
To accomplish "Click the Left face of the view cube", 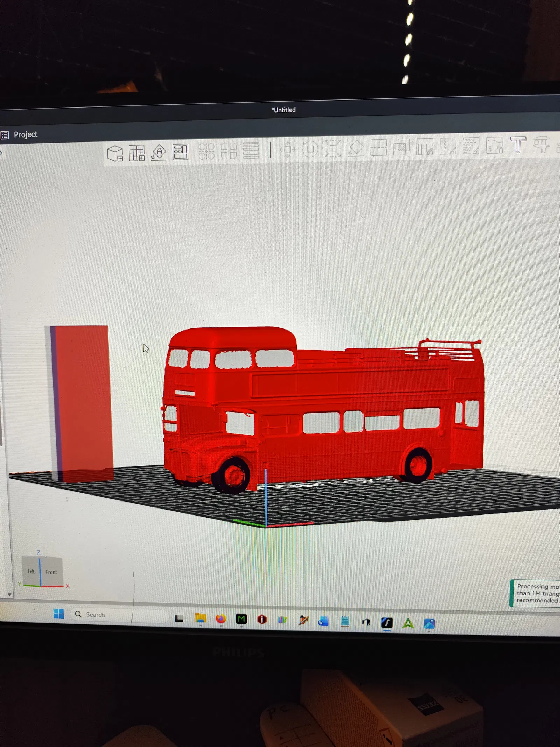I will (x=31, y=572).
